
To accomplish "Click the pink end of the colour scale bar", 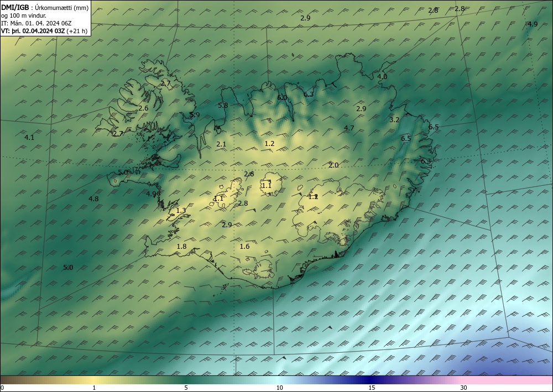I will click(x=508, y=380).
